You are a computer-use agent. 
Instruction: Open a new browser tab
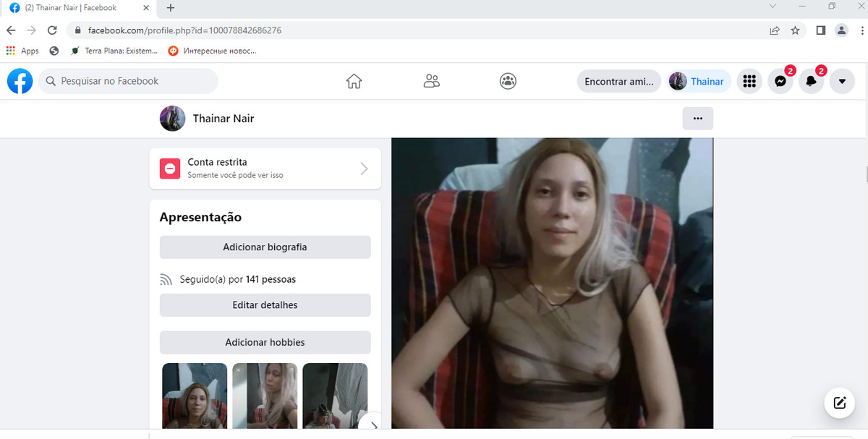coord(171,8)
